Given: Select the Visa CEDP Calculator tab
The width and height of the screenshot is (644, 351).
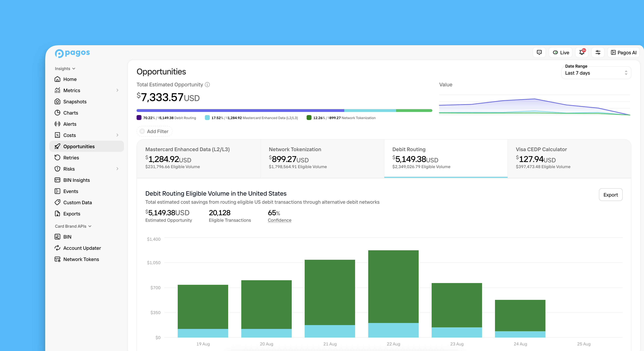Looking at the screenshot, I should 569,159.
